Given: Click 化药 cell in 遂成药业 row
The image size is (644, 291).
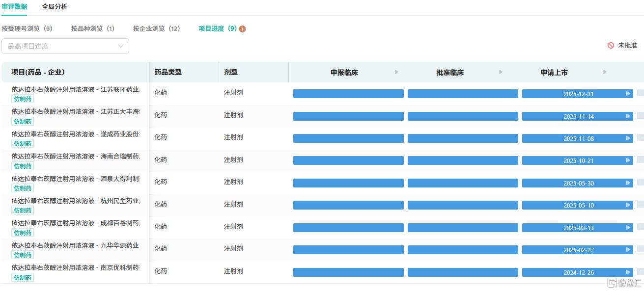Looking at the screenshot, I should (161, 137).
